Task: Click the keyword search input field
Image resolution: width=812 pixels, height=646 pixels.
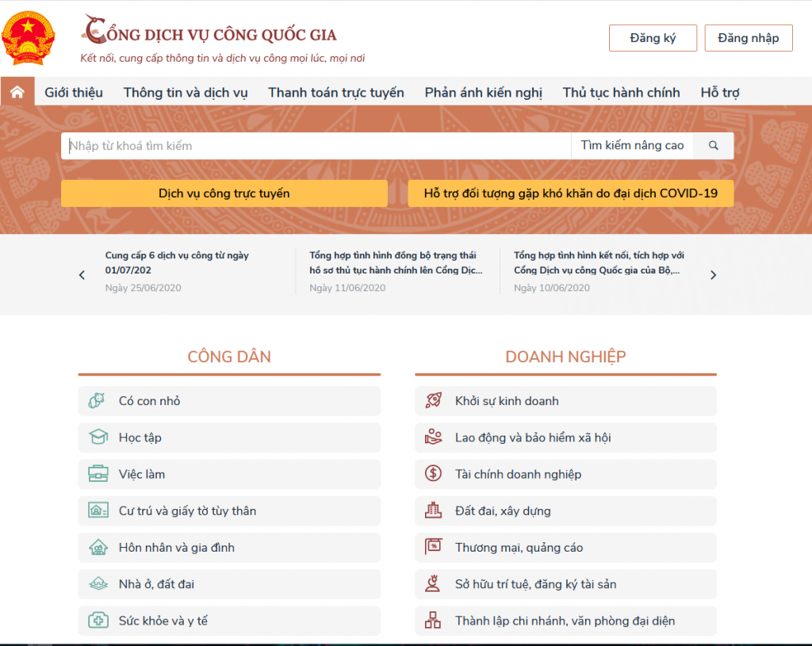Action: [x=317, y=146]
